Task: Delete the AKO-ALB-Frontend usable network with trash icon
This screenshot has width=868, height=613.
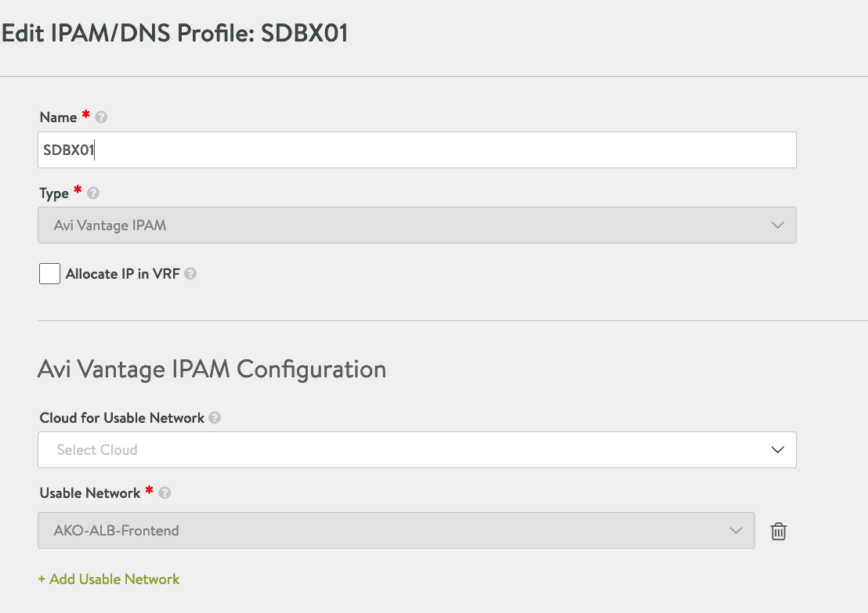Action: pos(778,531)
